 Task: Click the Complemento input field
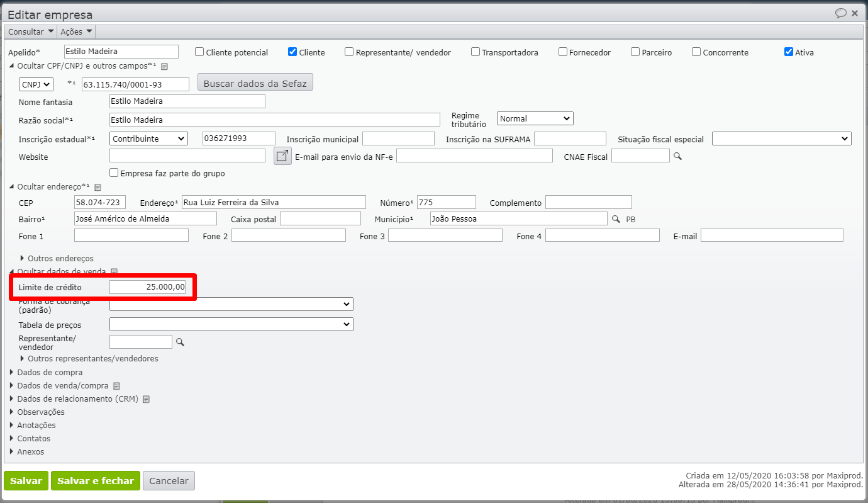[589, 202]
